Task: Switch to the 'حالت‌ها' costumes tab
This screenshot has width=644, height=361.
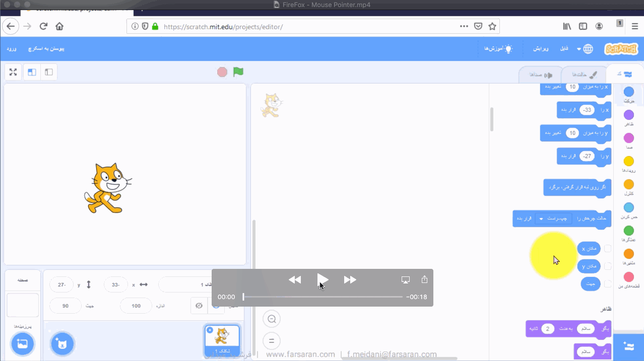Action: 584,75
